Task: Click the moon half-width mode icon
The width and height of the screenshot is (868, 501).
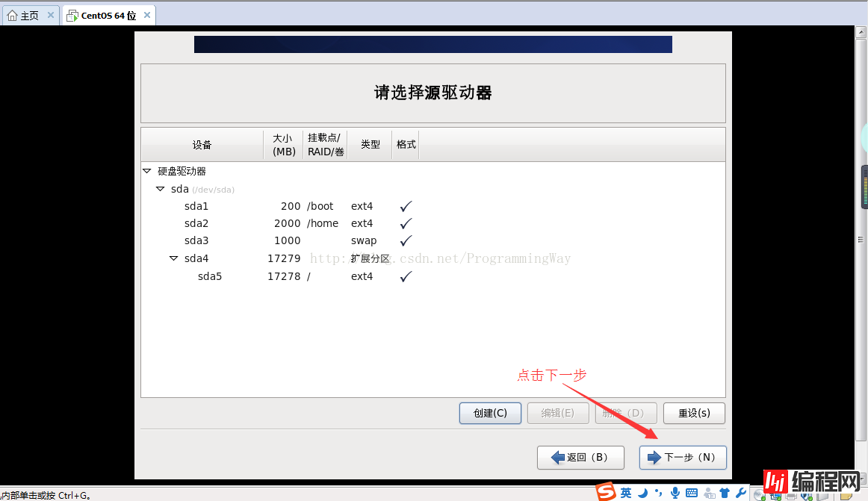Action: 642,493
